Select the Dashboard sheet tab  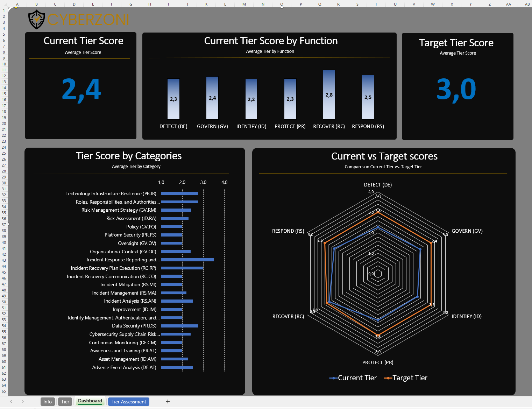90,401
